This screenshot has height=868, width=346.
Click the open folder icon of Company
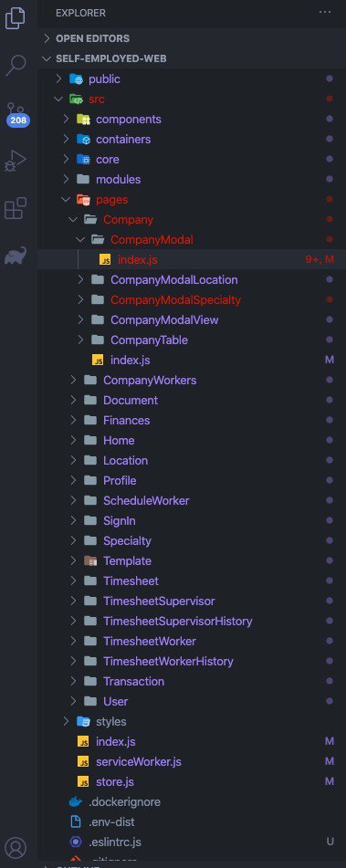(90, 220)
